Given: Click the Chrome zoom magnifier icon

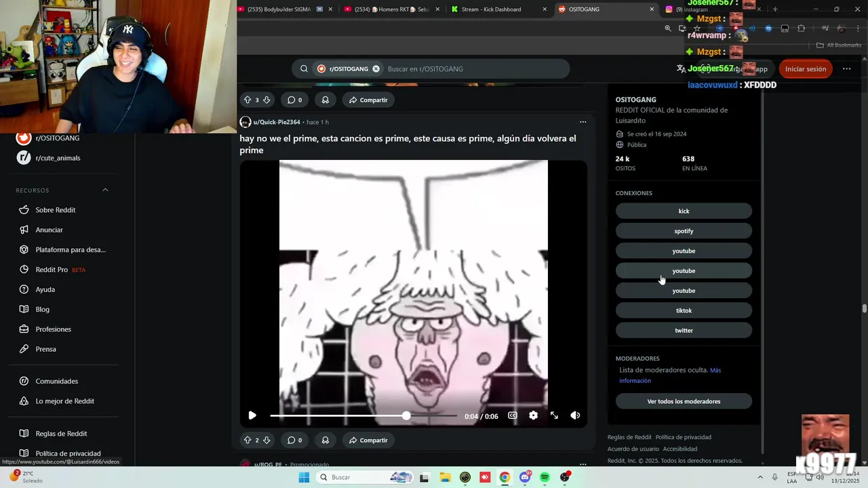Looking at the screenshot, I should coord(668,28).
